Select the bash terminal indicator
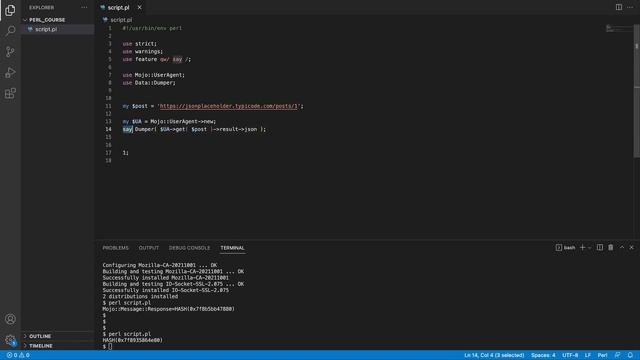 (x=565, y=248)
